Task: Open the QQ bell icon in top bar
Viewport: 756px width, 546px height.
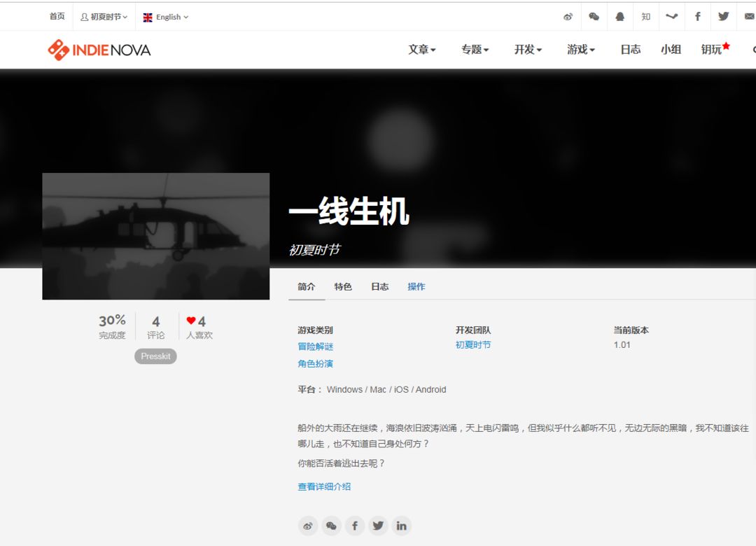Action: point(620,17)
